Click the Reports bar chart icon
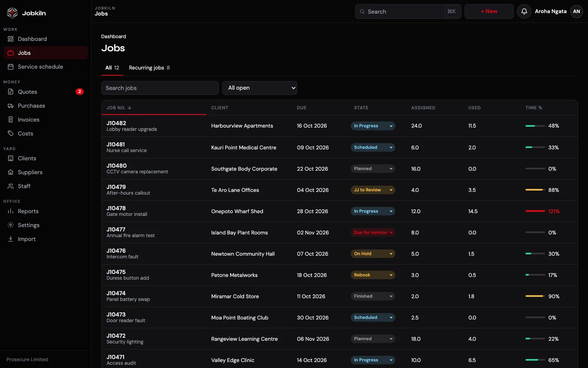The height and width of the screenshot is (368, 588). click(x=11, y=211)
